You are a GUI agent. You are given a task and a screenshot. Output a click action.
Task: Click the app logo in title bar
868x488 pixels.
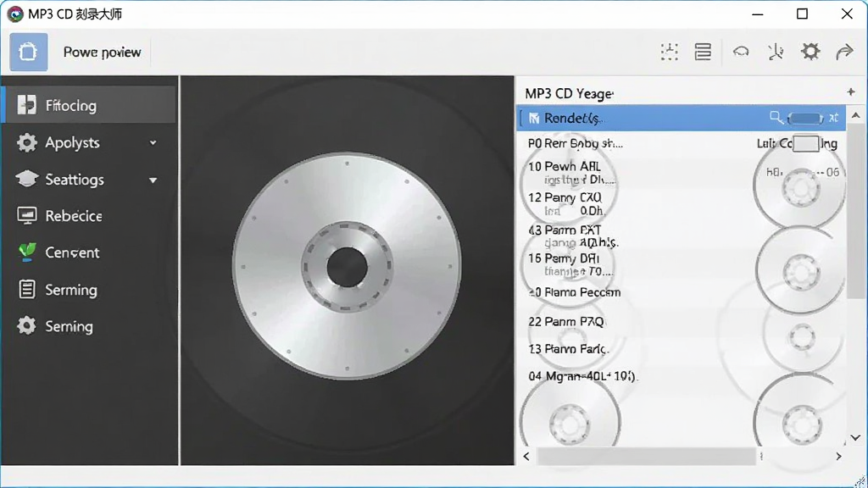point(15,14)
